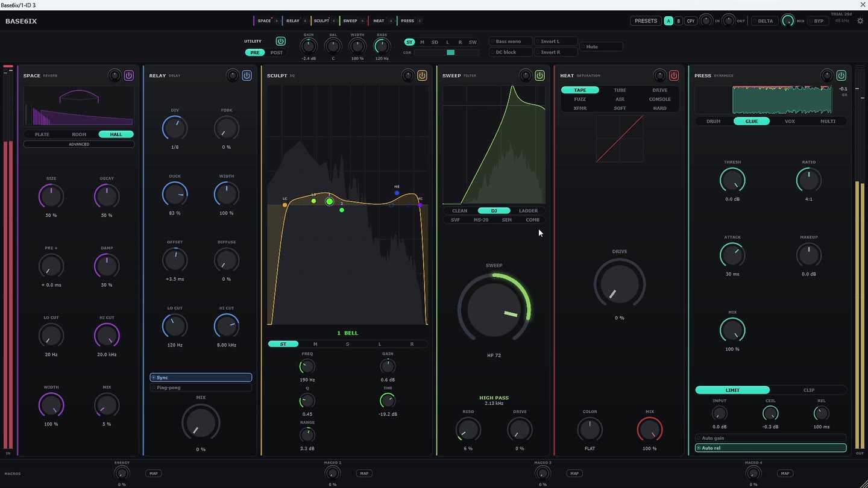Bypass the Sculpt EQ power icon

point(422,75)
